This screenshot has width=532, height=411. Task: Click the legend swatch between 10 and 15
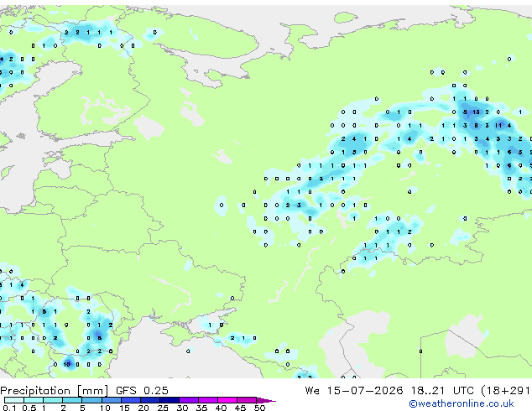111,400
